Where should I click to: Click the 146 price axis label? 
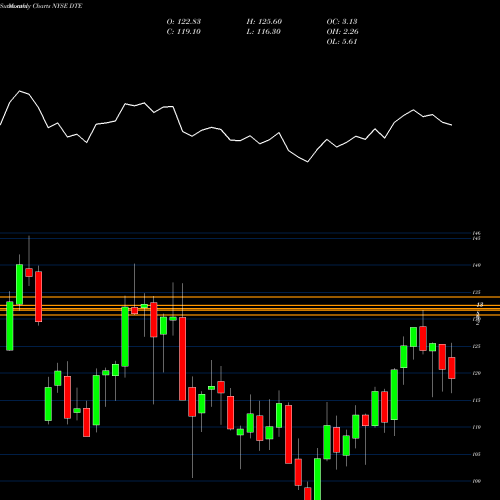click(476, 233)
